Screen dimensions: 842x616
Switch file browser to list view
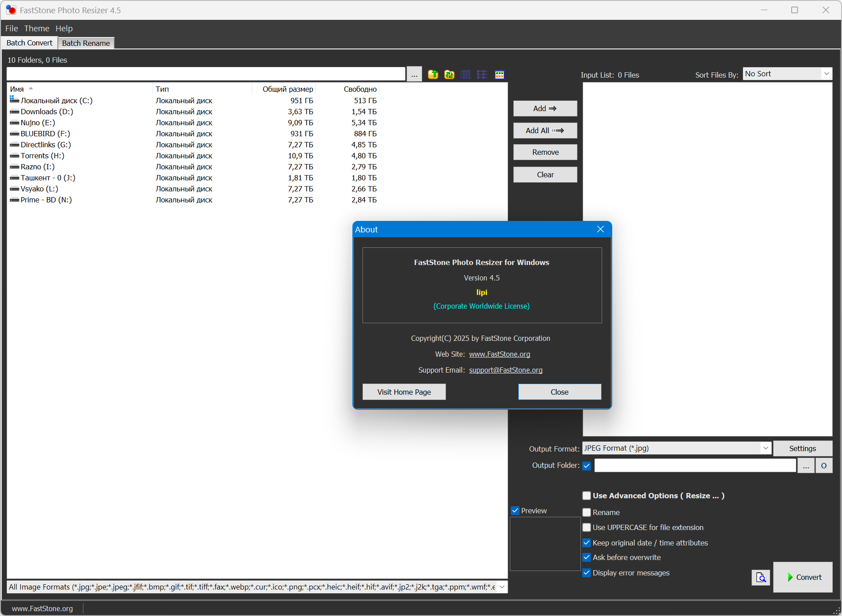[x=482, y=75]
